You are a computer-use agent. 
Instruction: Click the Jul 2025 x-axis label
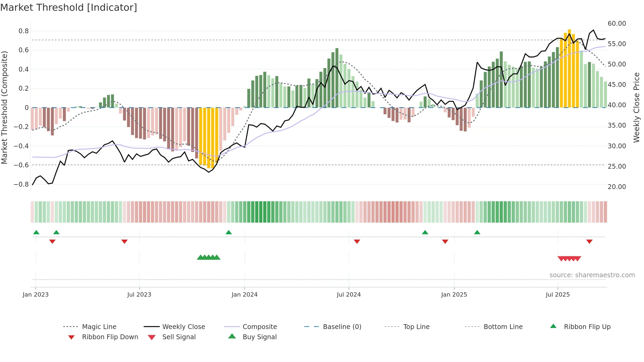pyautogui.click(x=558, y=294)
